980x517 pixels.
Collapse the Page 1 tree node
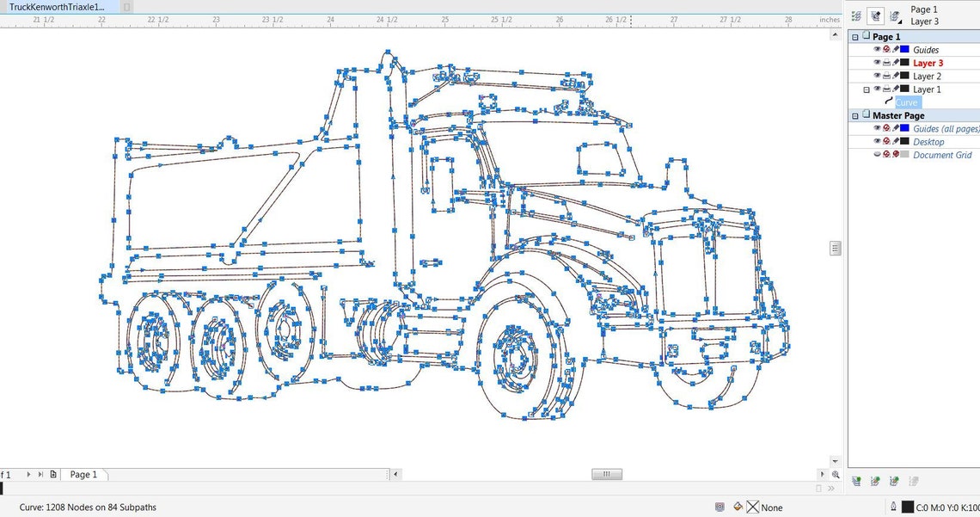coord(854,37)
